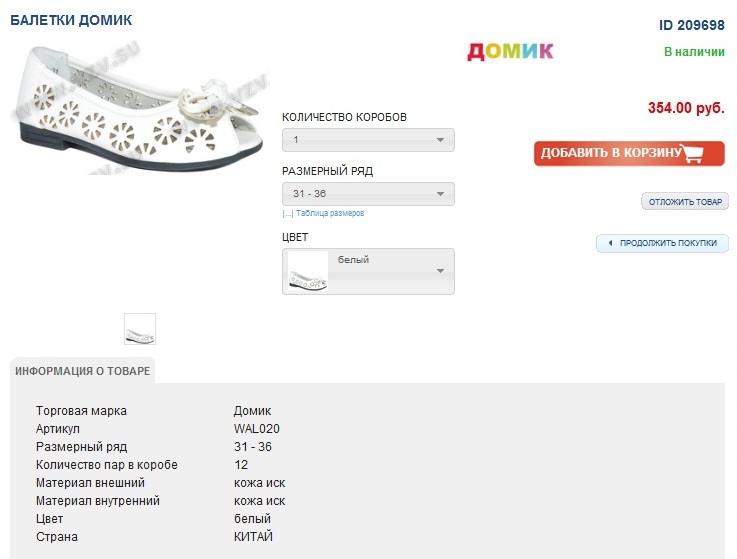Click the Отложить товар button
This screenshot has height=559, width=737.
(685, 202)
